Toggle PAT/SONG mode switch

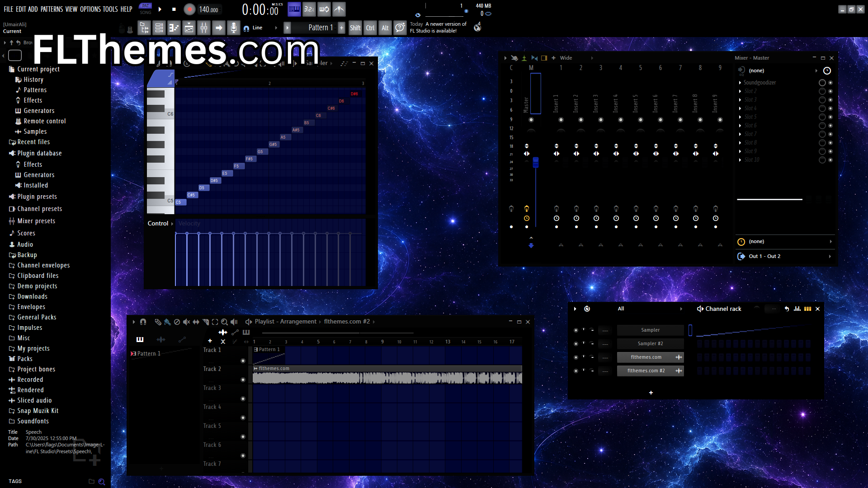[x=146, y=9]
